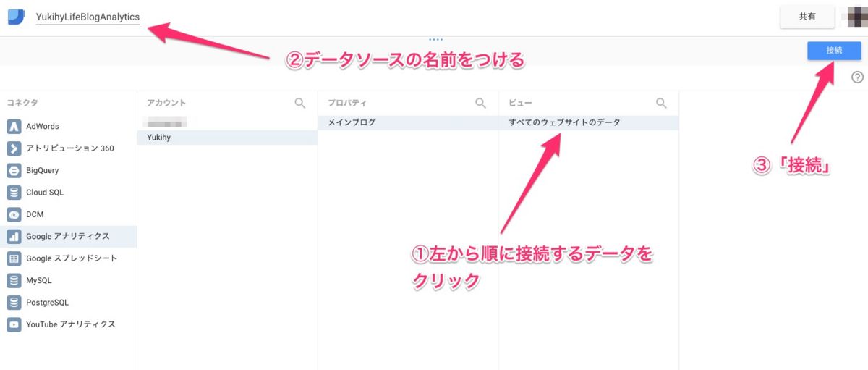
Task: Select the Google アナリティクス connector
Action: pos(68,236)
